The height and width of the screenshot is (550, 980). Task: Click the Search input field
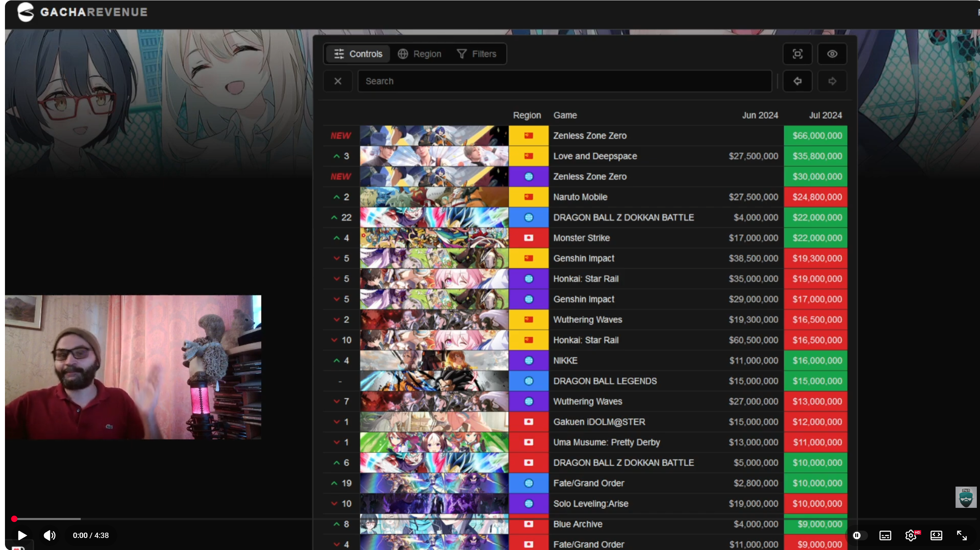tap(565, 81)
